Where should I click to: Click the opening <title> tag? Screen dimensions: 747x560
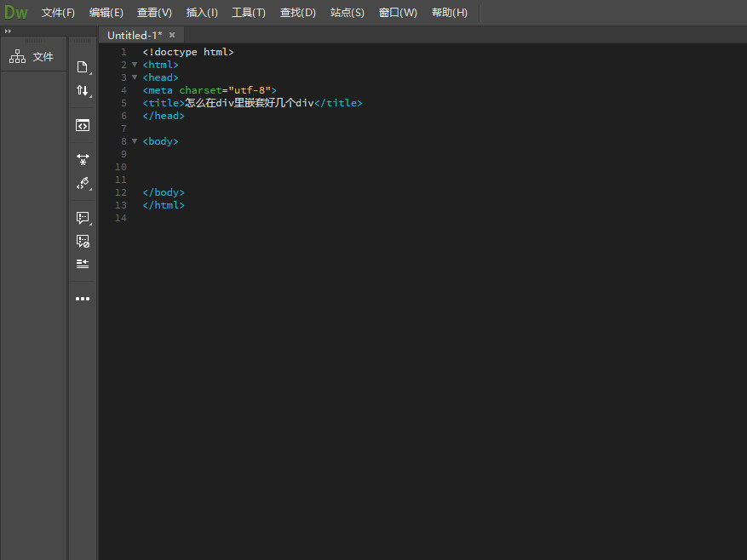(164, 103)
